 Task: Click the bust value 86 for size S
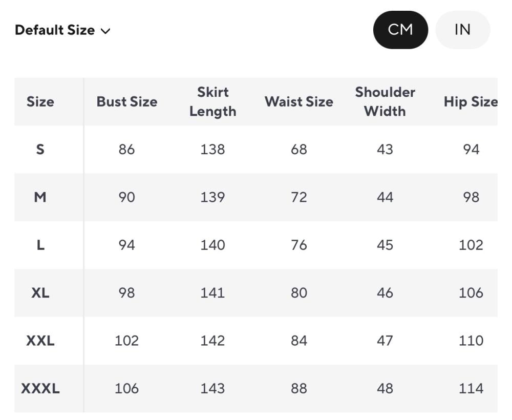point(126,149)
